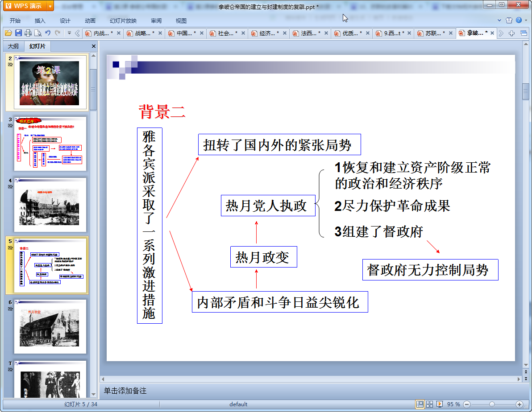Undo the last action
Screen dimensions: 532x412
click(48, 33)
